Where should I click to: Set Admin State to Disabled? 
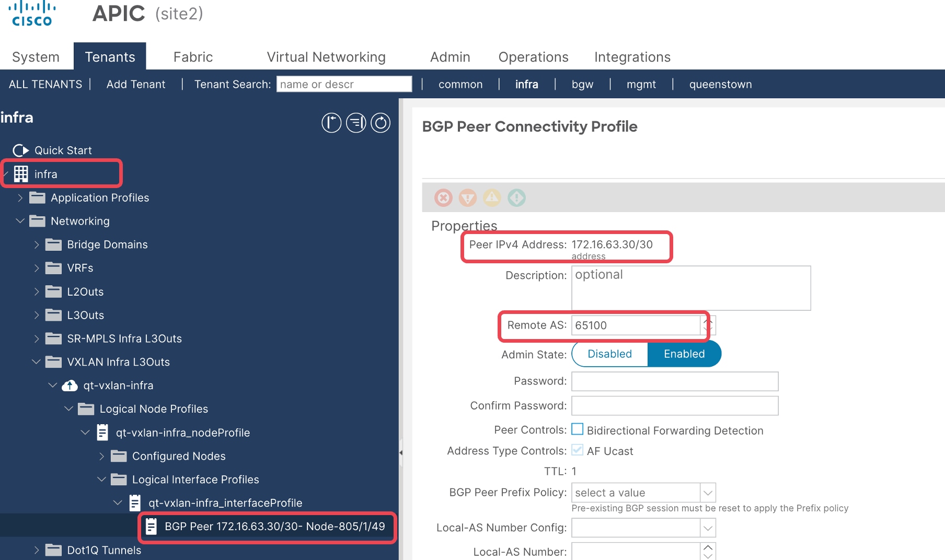tap(610, 354)
